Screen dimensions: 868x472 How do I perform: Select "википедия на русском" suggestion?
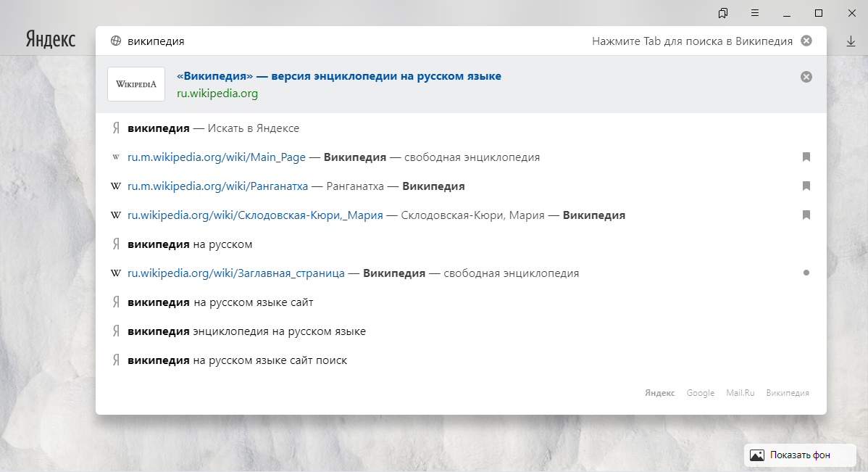461,244
